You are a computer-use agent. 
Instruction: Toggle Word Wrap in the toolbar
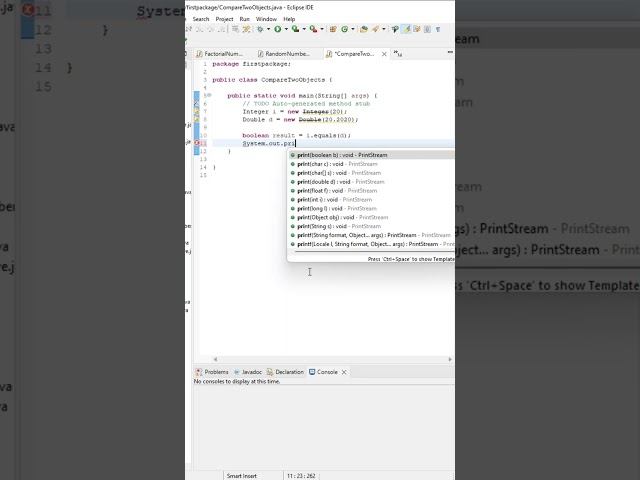point(417,29)
